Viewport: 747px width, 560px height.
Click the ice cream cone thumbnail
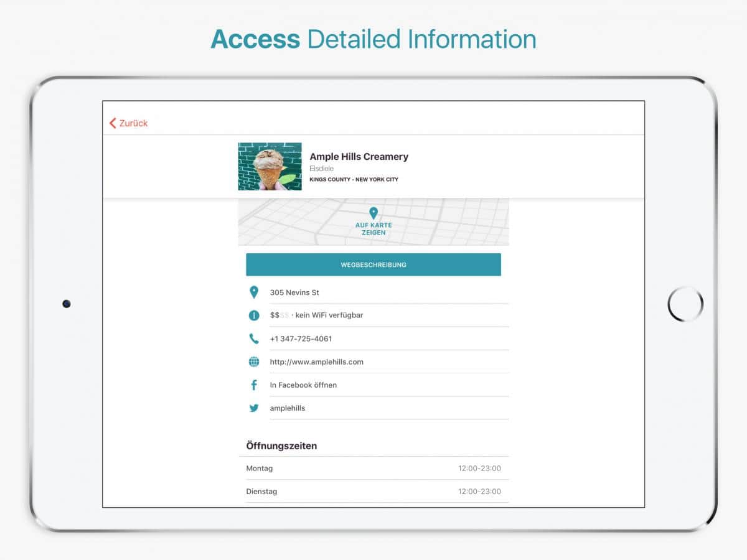pyautogui.click(x=270, y=166)
